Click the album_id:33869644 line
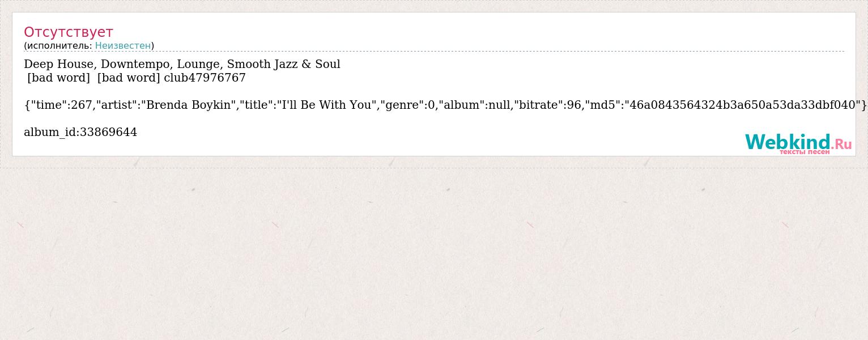This screenshot has height=340, width=868. [80, 132]
